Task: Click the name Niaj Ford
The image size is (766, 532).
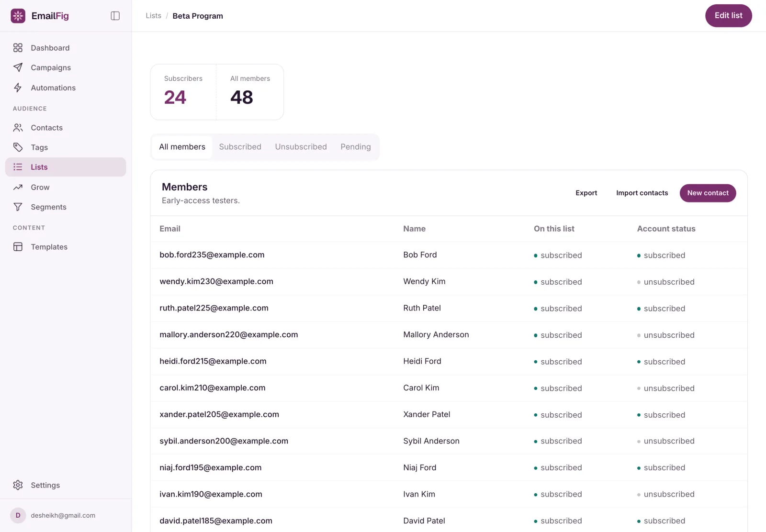Action: tap(419, 467)
